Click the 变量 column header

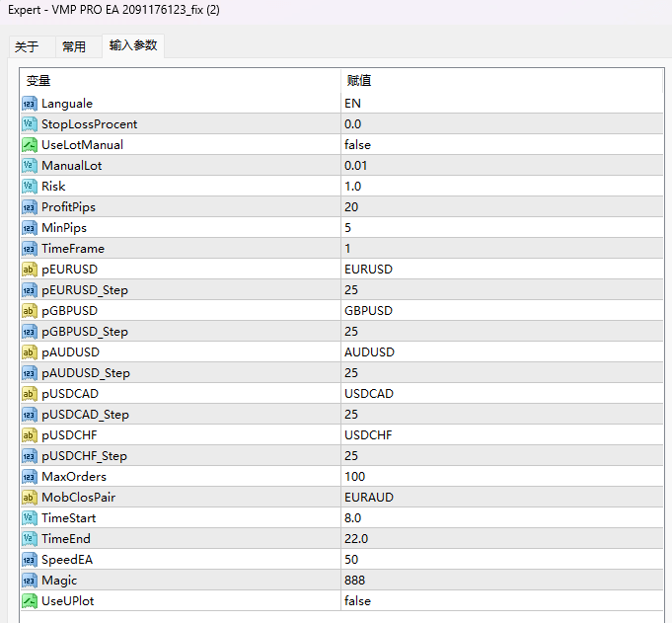pyautogui.click(x=38, y=80)
